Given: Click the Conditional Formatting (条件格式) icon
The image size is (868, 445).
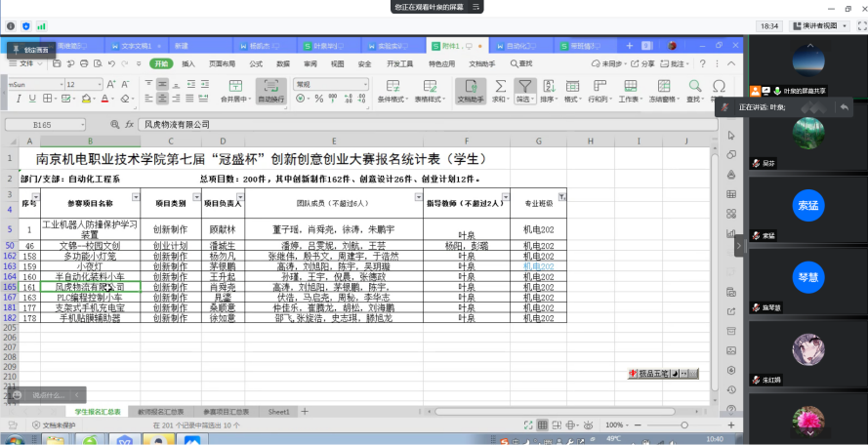Looking at the screenshot, I should pyautogui.click(x=392, y=86).
